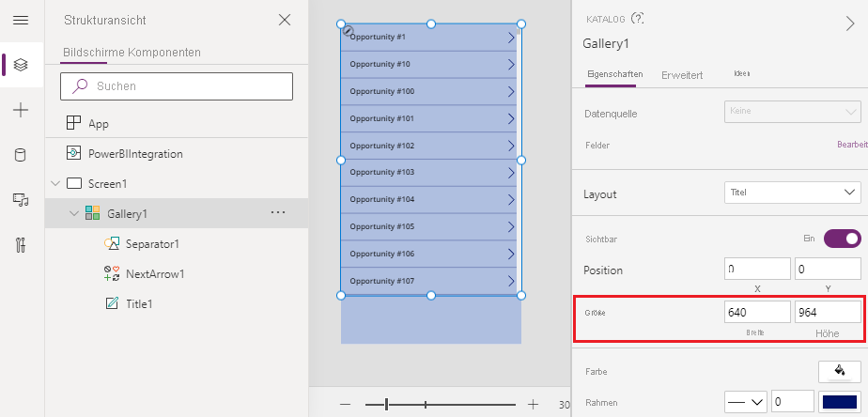The width and height of the screenshot is (868, 417).
Task: Switch to the Erweitert tab
Action: 682,74
